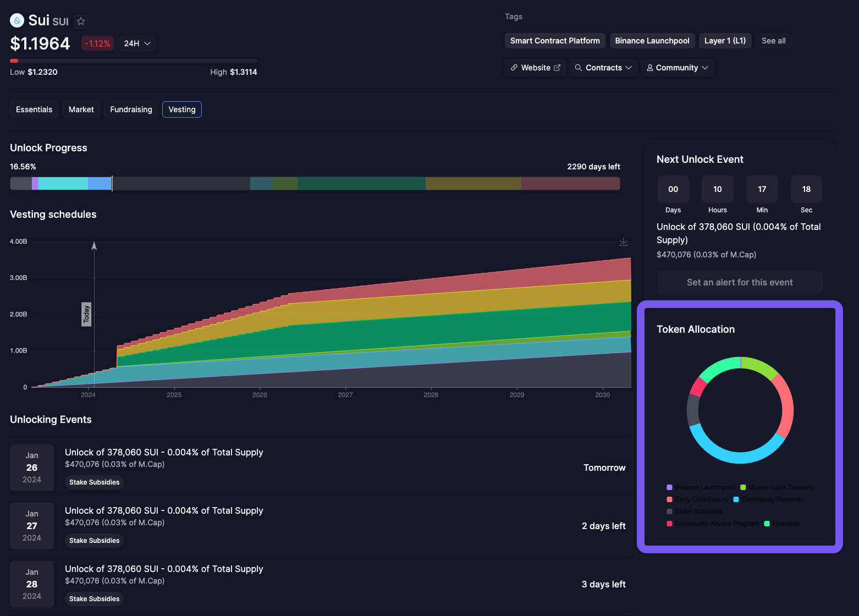Viewport: 859px width, 616px height.
Task: Switch to the Market tab
Action: (x=81, y=109)
